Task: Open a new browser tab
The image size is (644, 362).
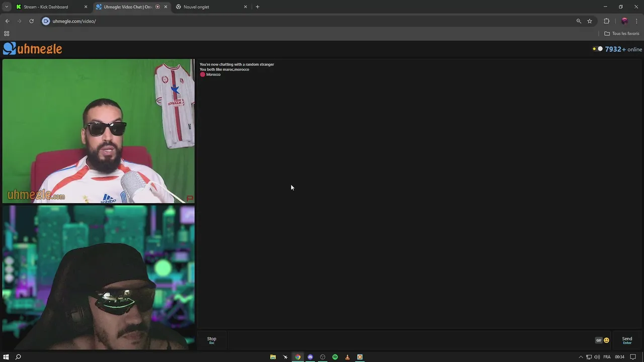Action: point(258,7)
